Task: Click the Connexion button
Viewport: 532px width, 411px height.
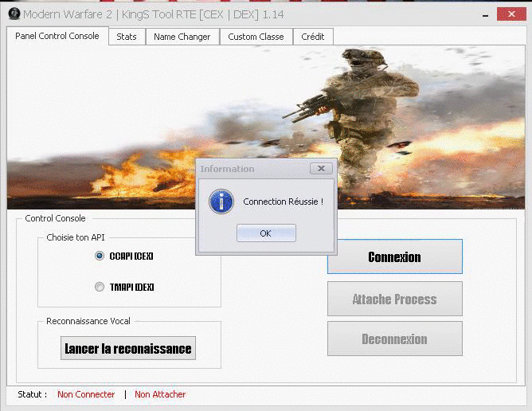Action: (x=394, y=256)
